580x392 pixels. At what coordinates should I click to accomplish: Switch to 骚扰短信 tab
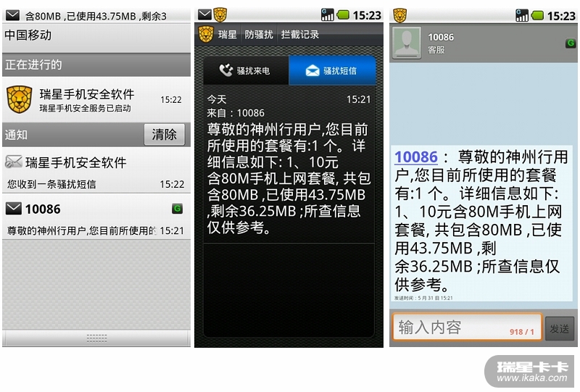[x=332, y=70]
